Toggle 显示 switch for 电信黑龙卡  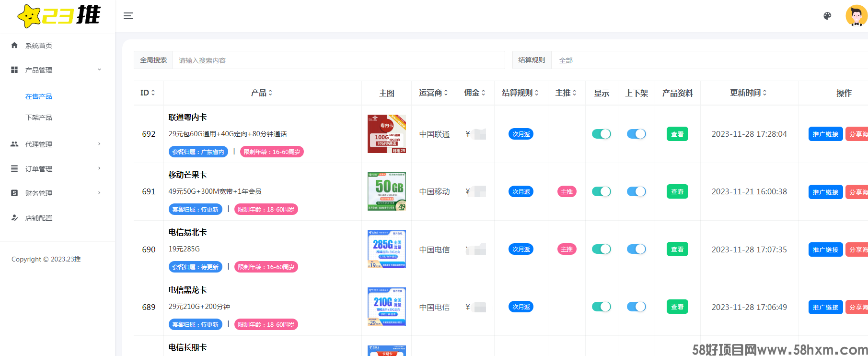click(602, 307)
